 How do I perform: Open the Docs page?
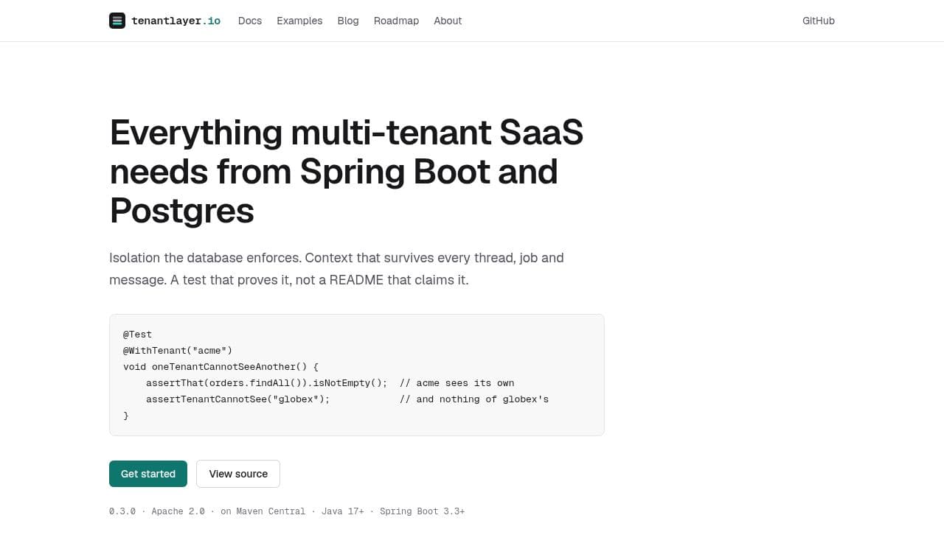(x=250, y=21)
